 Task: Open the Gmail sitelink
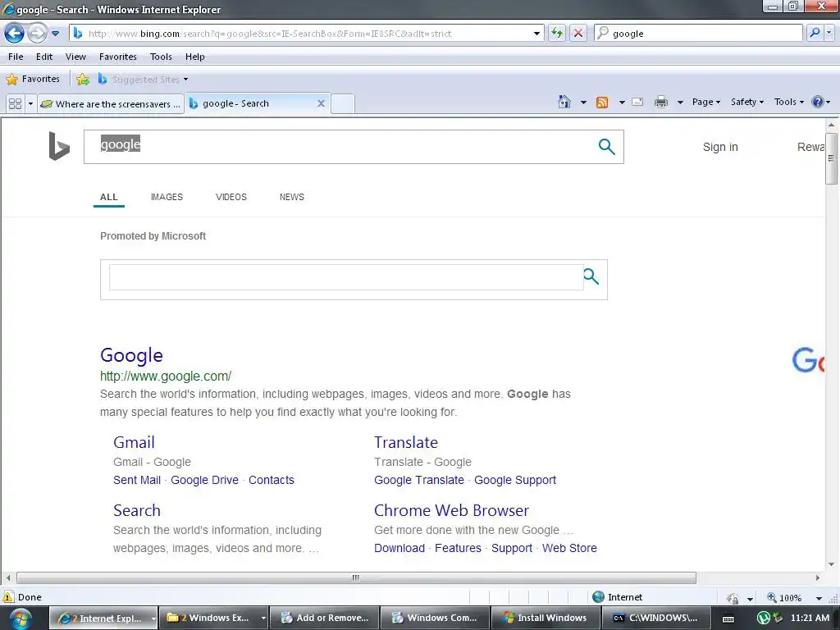click(134, 442)
